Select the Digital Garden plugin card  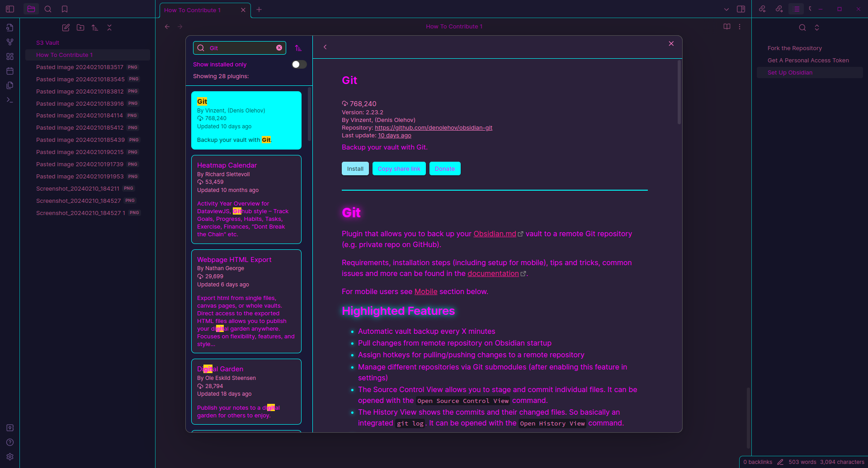pos(246,392)
